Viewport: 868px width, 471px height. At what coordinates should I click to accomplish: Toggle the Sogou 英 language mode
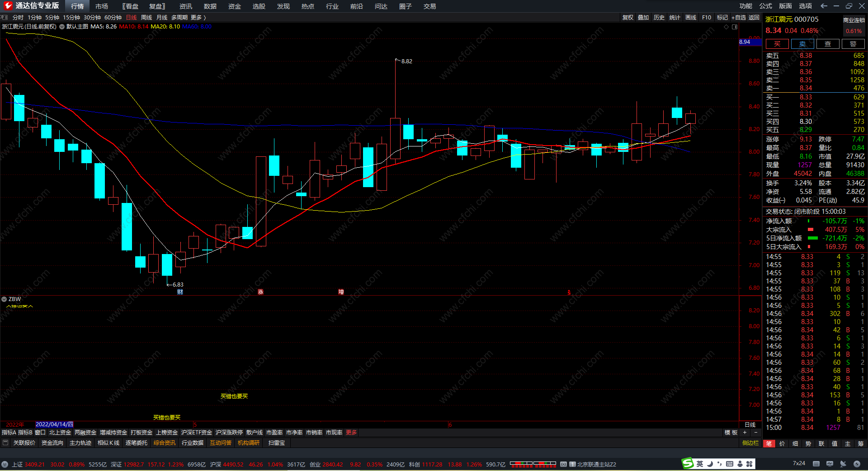700,464
